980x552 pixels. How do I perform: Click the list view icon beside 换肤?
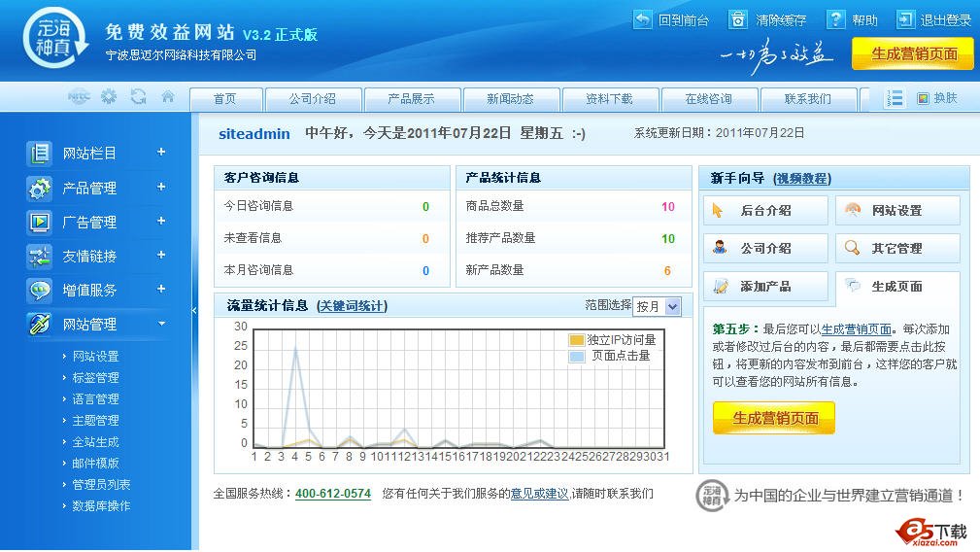896,98
